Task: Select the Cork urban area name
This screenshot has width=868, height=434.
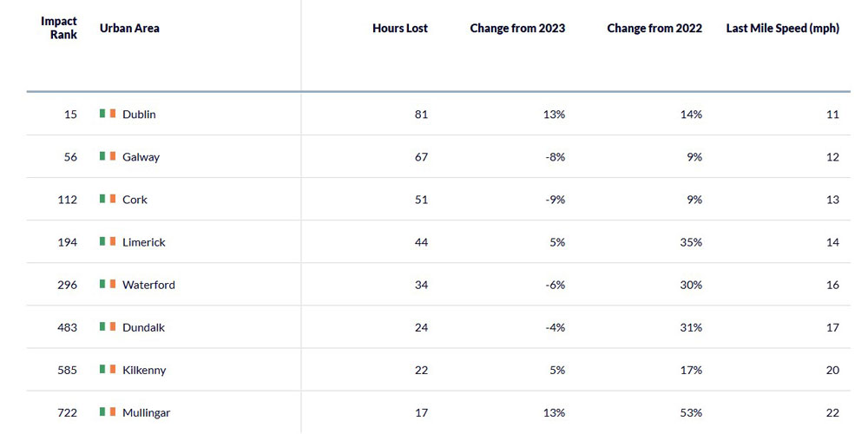Action: click(x=135, y=199)
